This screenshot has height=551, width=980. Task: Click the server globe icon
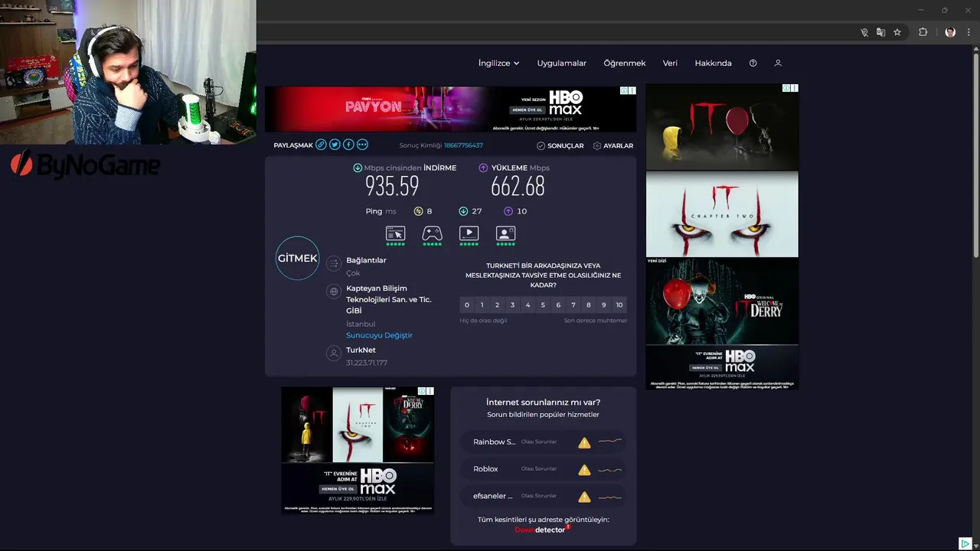[x=333, y=292]
